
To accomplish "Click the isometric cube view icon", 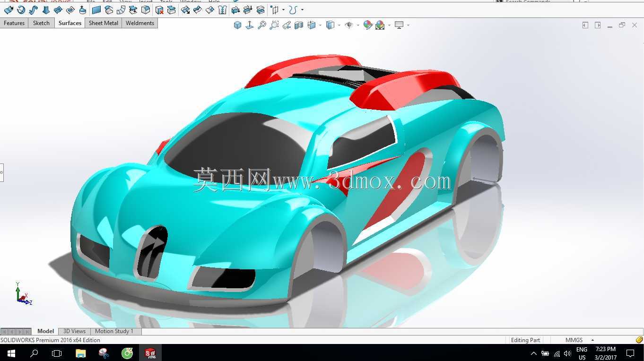I will click(237, 25).
